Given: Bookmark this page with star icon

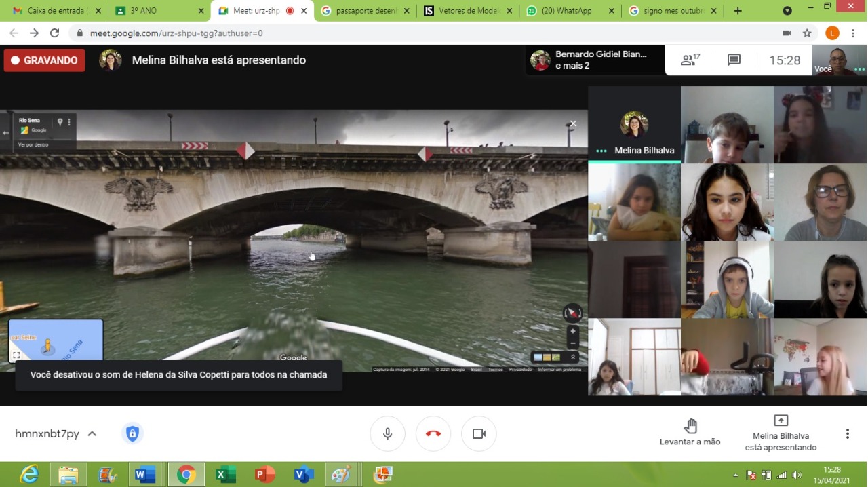Looking at the screenshot, I should [807, 33].
